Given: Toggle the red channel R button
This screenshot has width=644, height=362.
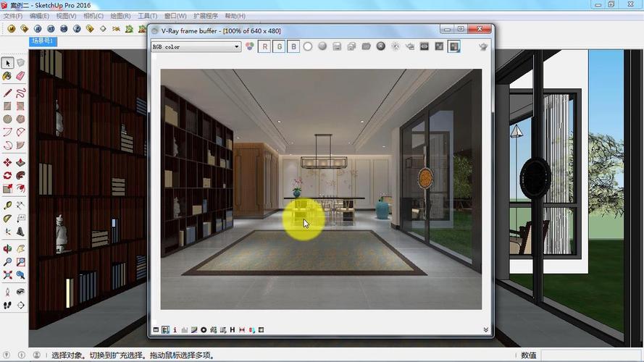Looking at the screenshot, I should (264, 46).
